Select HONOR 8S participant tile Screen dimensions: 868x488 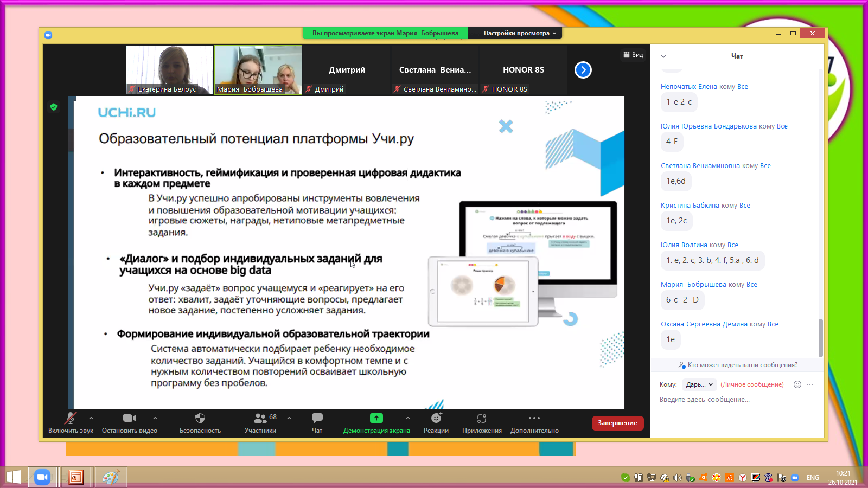click(524, 70)
